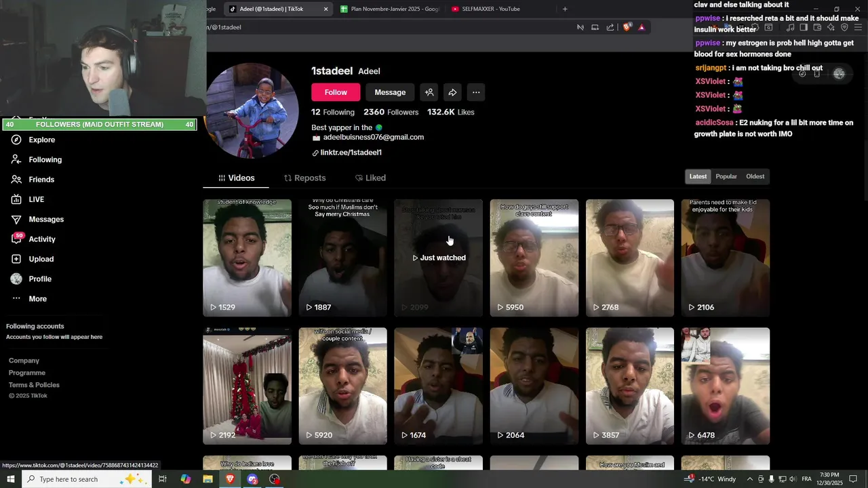Open the video with 2768 views
This screenshot has width=868, height=488.
(629, 258)
